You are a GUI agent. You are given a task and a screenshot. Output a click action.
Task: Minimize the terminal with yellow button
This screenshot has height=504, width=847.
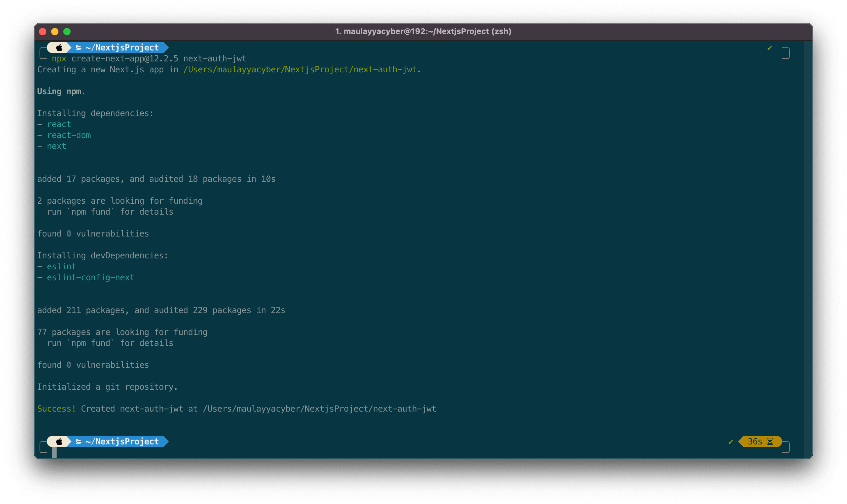55,32
